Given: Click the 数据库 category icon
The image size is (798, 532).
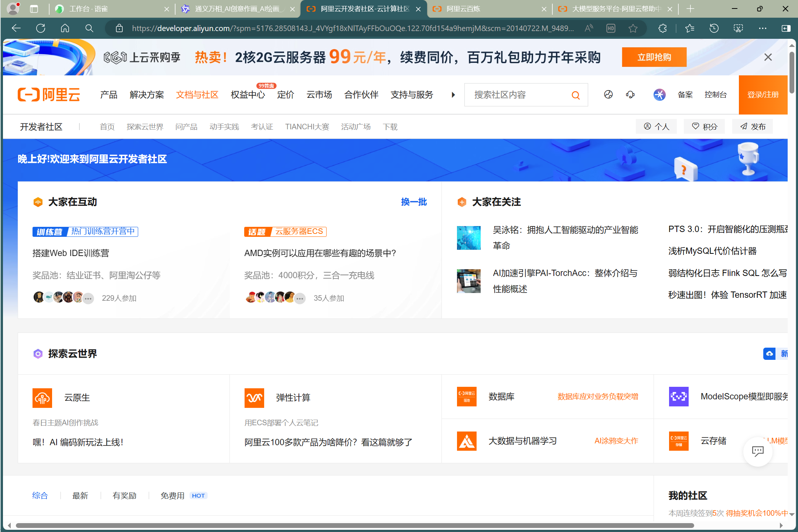Looking at the screenshot, I should [467, 396].
